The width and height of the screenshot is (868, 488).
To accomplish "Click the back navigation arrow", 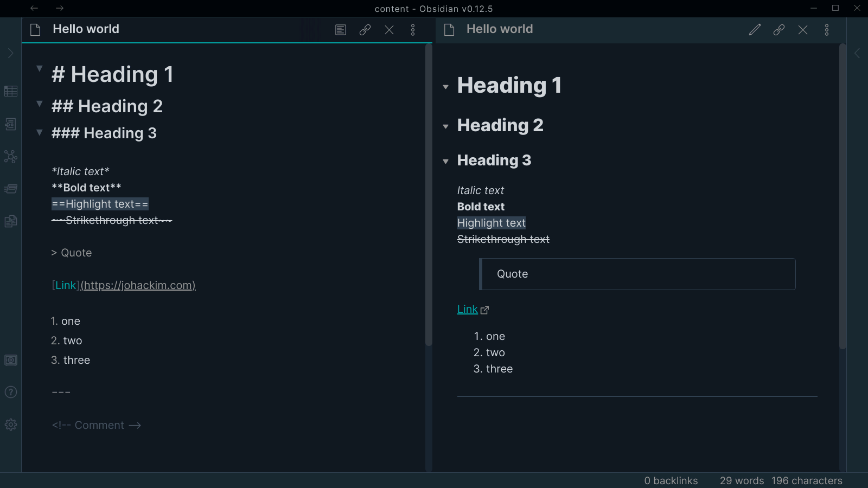I will (x=34, y=8).
